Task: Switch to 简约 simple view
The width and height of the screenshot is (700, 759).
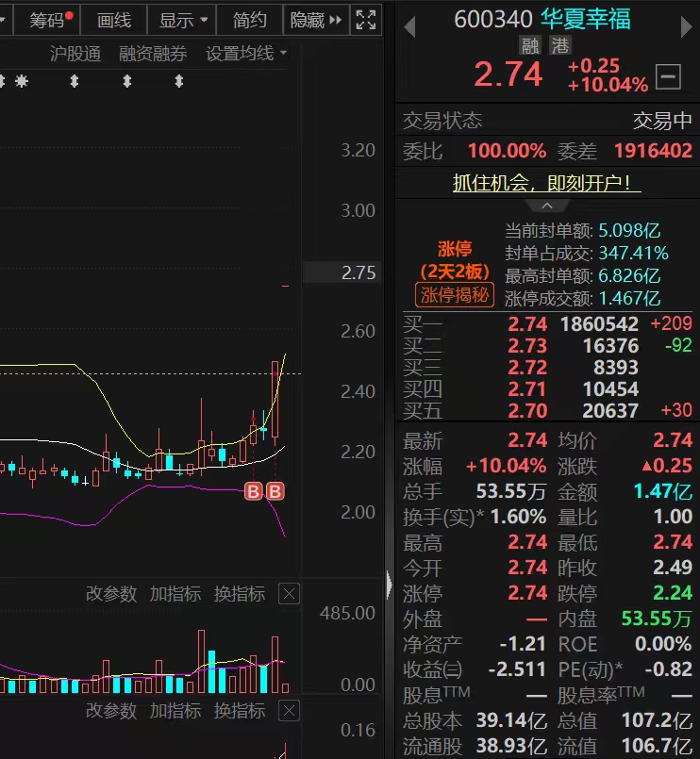Action: pyautogui.click(x=249, y=20)
